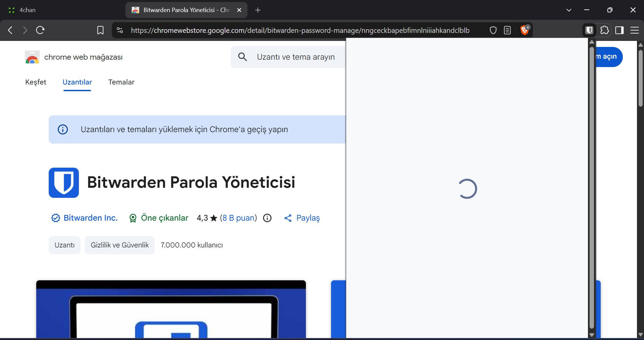Open the Uzantılar tab
Screen dimensions: 644x340
77,82
